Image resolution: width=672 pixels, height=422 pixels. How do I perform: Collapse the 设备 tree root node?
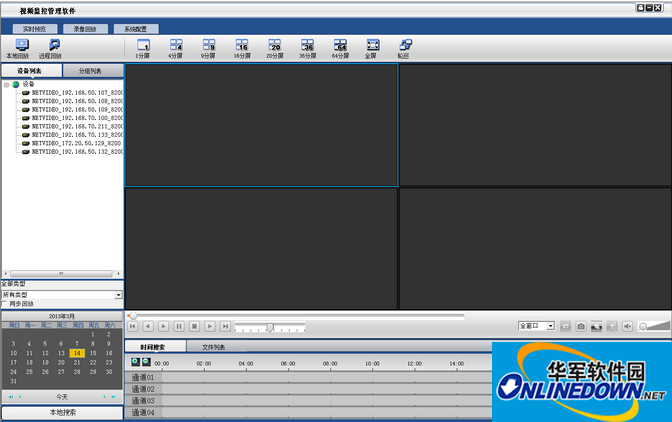tap(6, 84)
